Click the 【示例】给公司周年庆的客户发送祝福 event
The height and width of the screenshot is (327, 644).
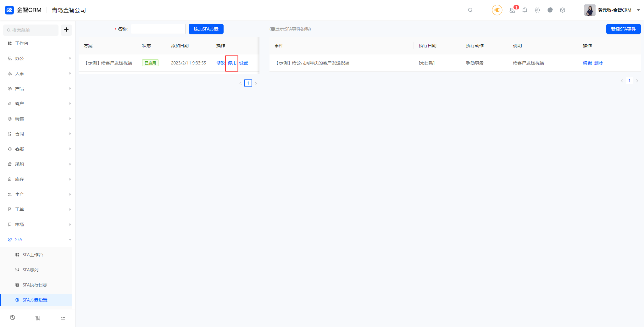click(312, 63)
